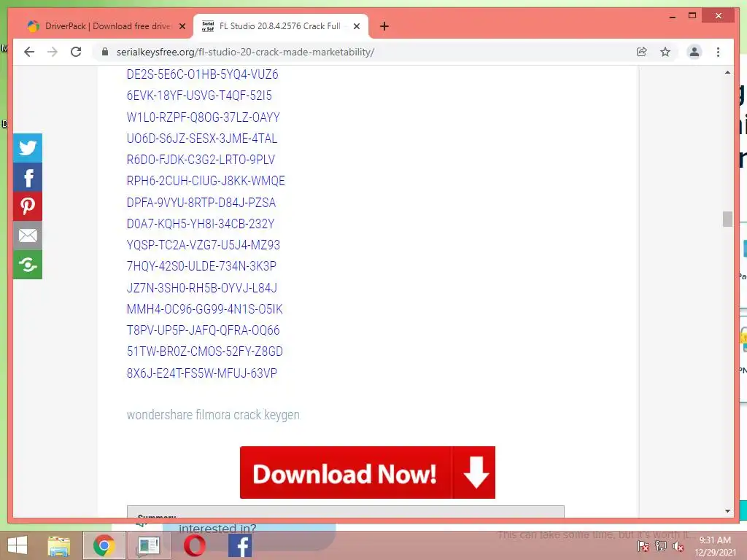
Task: Open Opera browser from taskbar
Action: click(194, 545)
